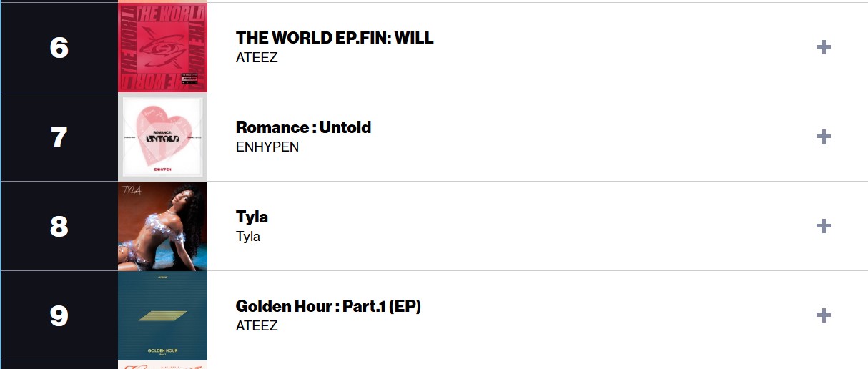Image resolution: width=868 pixels, height=369 pixels.
Task: Open ATEEZ artist link under THE WORLD EP.FIN
Action: click(x=257, y=57)
